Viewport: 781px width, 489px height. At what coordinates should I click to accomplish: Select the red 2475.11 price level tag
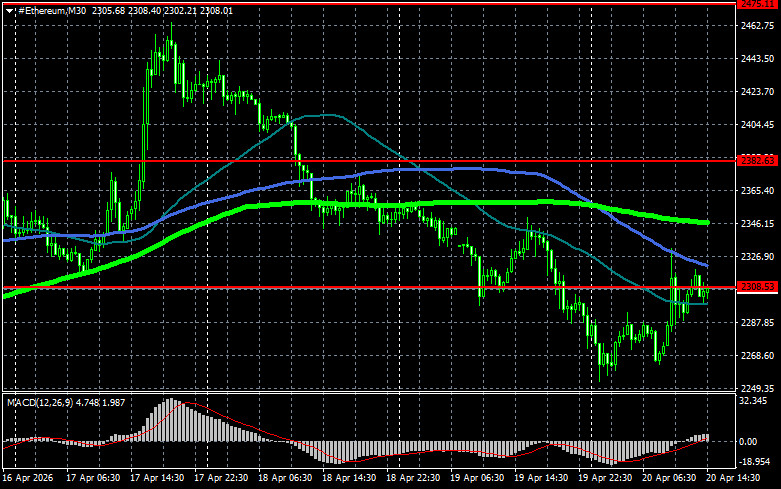[758, 4]
